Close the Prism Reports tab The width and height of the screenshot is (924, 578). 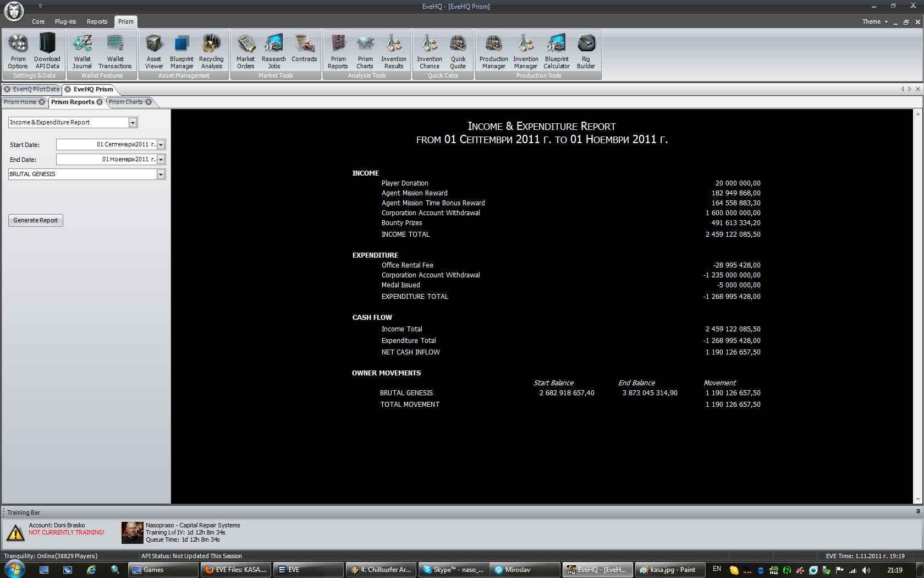click(100, 102)
